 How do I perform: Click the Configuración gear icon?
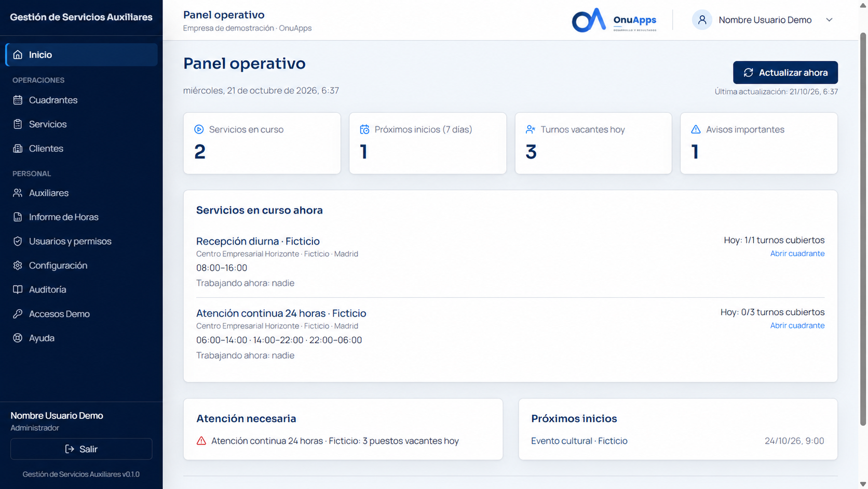(x=18, y=265)
